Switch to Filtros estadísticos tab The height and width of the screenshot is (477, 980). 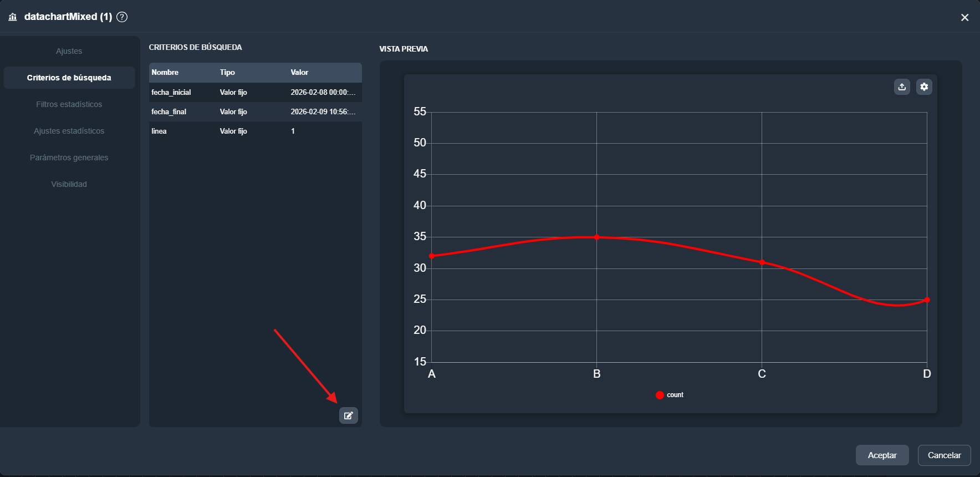click(x=69, y=104)
